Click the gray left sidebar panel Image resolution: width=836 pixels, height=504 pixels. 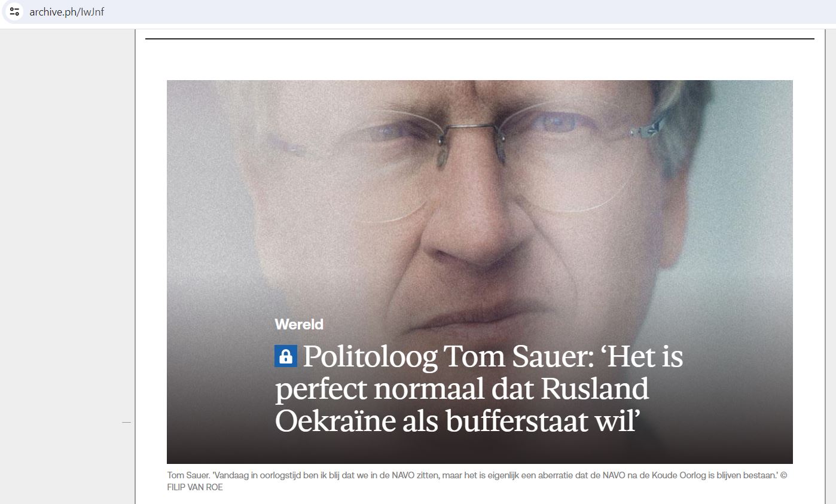(x=68, y=266)
